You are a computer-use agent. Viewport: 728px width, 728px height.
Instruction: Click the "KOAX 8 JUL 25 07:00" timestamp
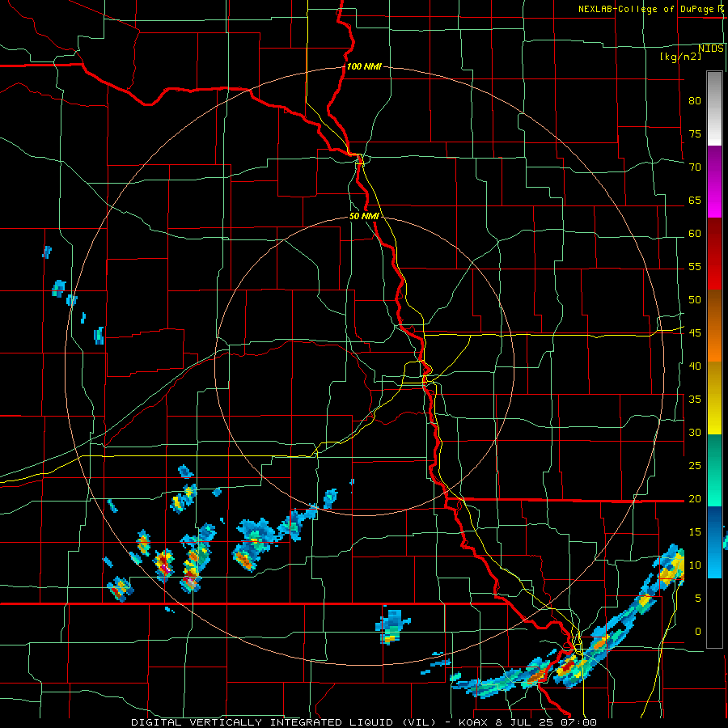point(527,722)
